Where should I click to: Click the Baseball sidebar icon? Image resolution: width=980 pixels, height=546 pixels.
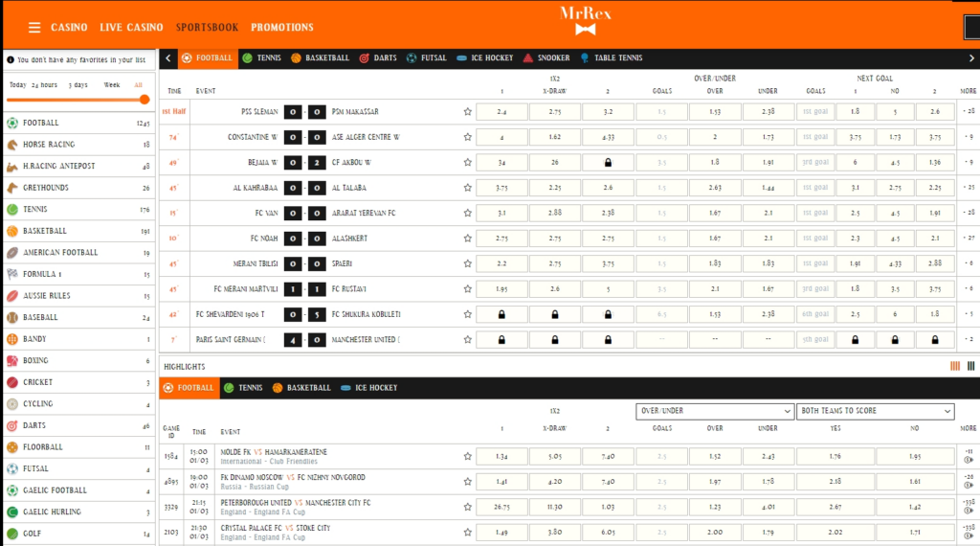12,318
